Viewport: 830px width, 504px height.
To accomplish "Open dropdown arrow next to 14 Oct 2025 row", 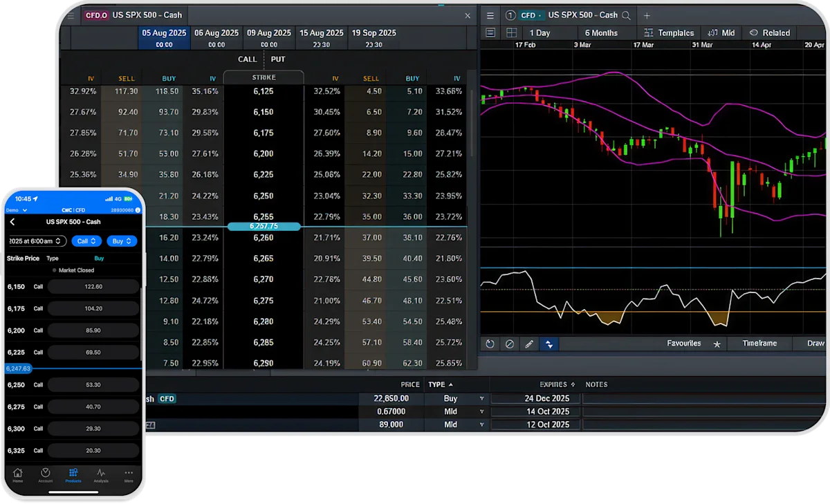I will [482, 412].
